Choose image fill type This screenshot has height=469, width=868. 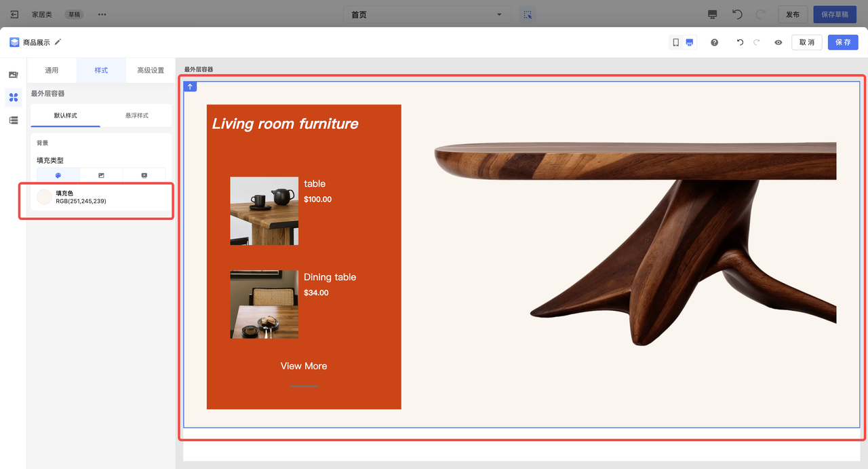coord(101,175)
